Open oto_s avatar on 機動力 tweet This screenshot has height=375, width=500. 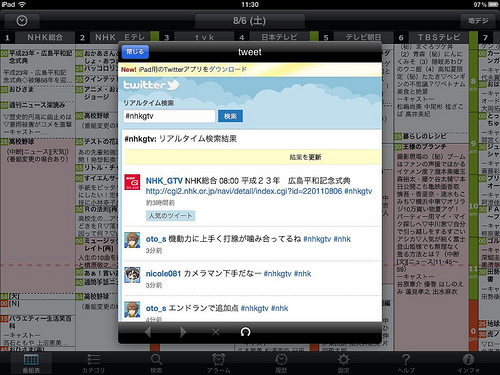click(x=132, y=240)
